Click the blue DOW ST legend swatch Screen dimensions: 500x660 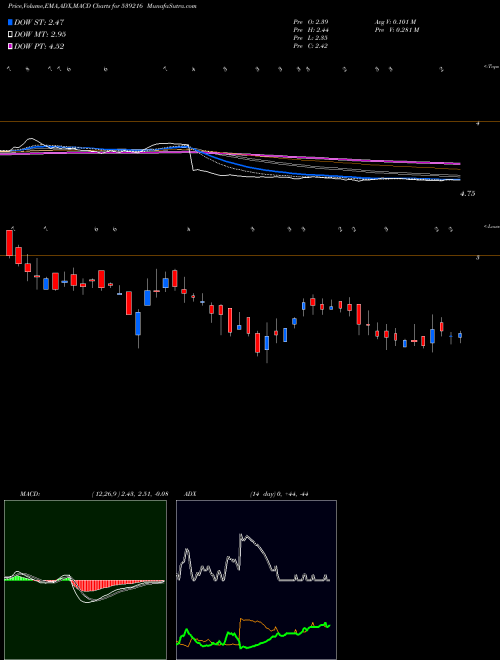10,22
